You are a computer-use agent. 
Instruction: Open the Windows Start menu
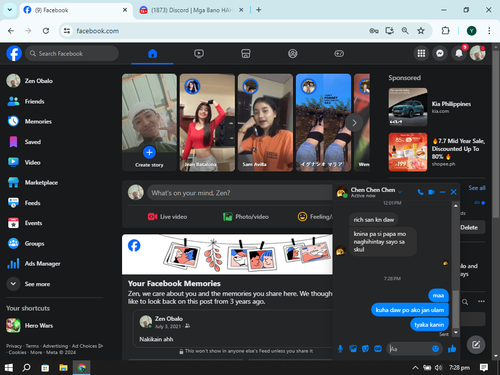[x=9, y=368]
